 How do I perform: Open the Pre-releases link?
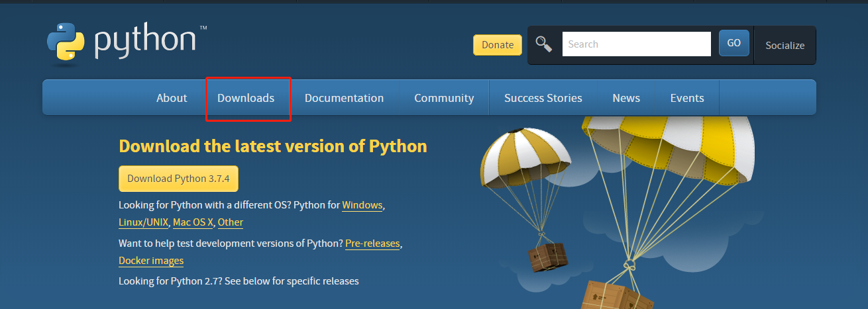372,243
